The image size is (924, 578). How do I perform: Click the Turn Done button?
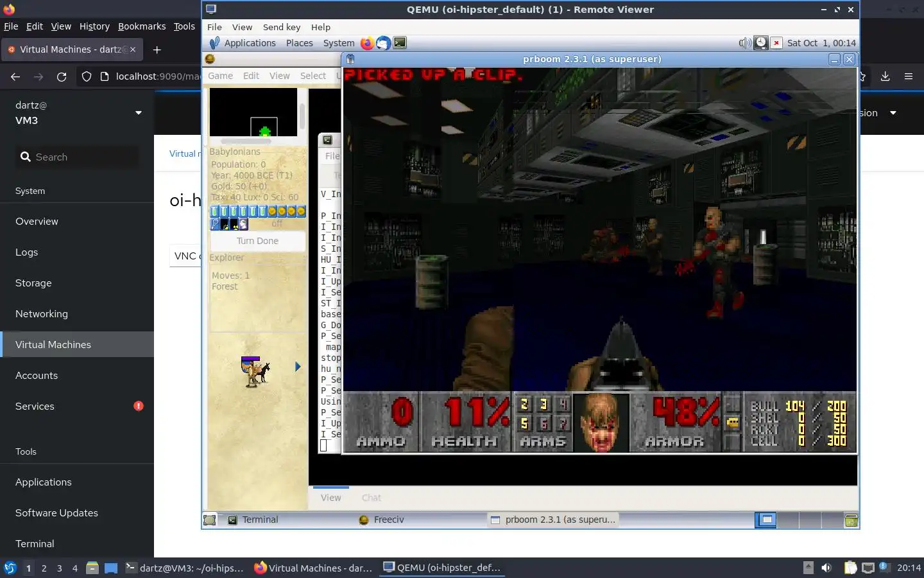pos(257,241)
